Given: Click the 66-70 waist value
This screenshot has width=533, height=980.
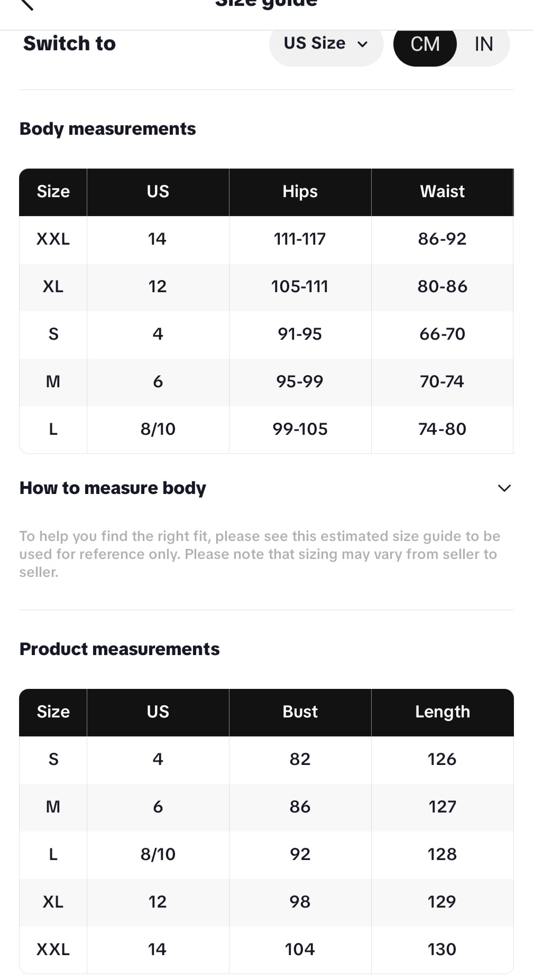Looking at the screenshot, I should (x=442, y=334).
